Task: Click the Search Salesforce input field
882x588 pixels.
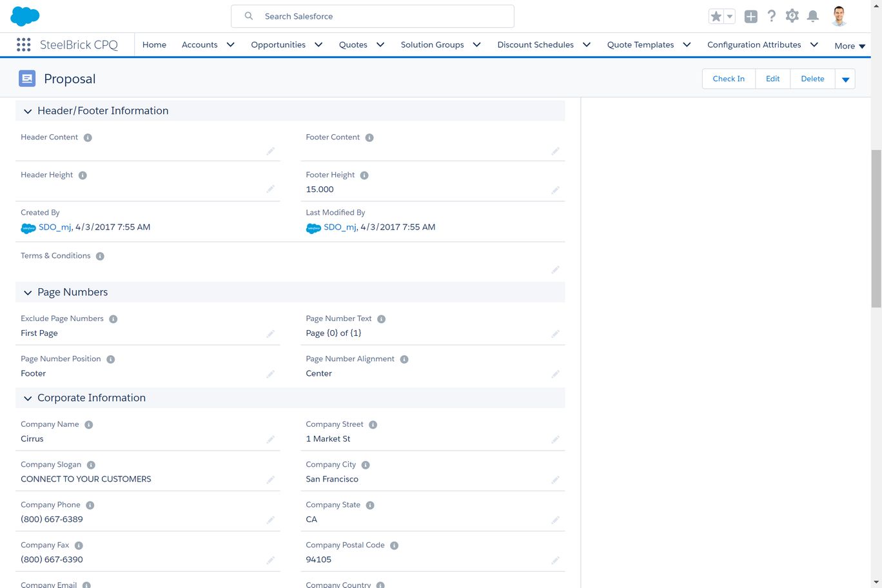Action: 373,16
